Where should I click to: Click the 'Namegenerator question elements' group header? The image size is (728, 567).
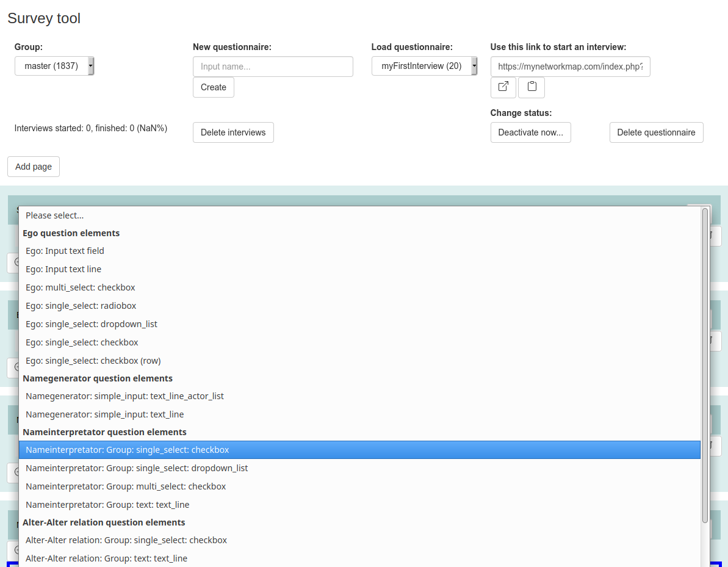(x=98, y=378)
